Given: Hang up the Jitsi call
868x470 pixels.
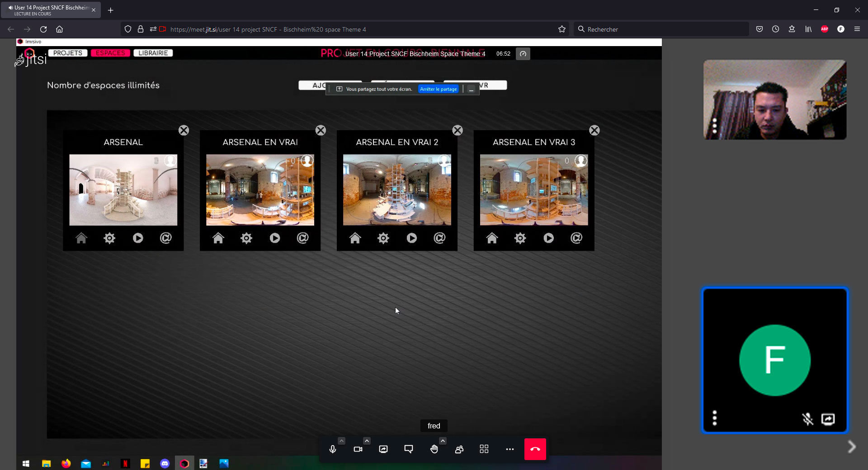Looking at the screenshot, I should tap(535, 449).
